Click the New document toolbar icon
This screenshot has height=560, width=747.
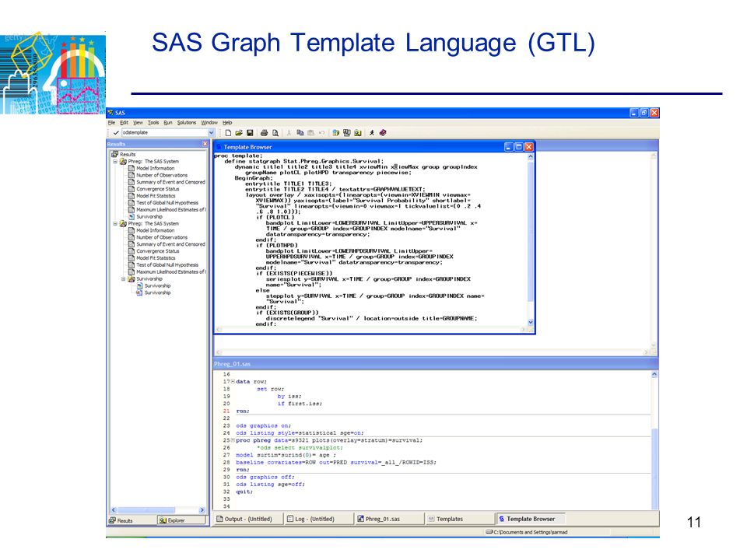click(x=228, y=133)
